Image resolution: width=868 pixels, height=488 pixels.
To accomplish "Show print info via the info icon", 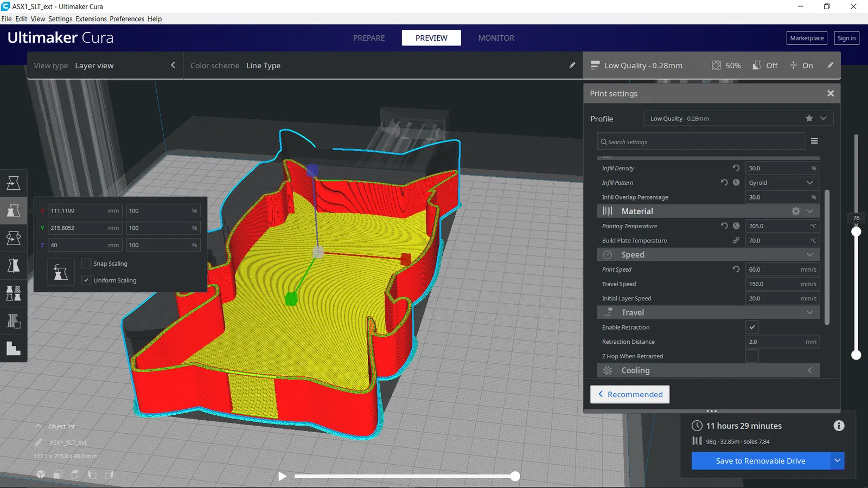I will coord(839,426).
